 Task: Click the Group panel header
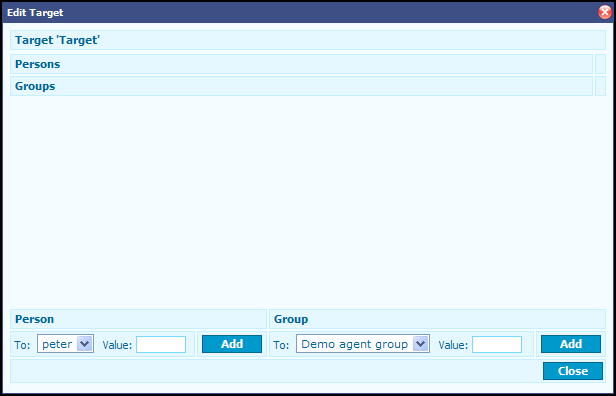437,319
